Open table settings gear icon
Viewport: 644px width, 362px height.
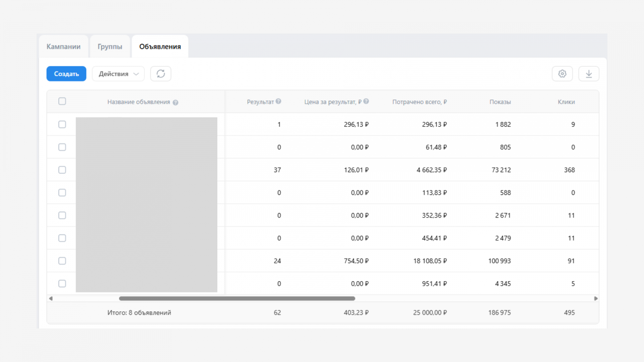click(562, 74)
